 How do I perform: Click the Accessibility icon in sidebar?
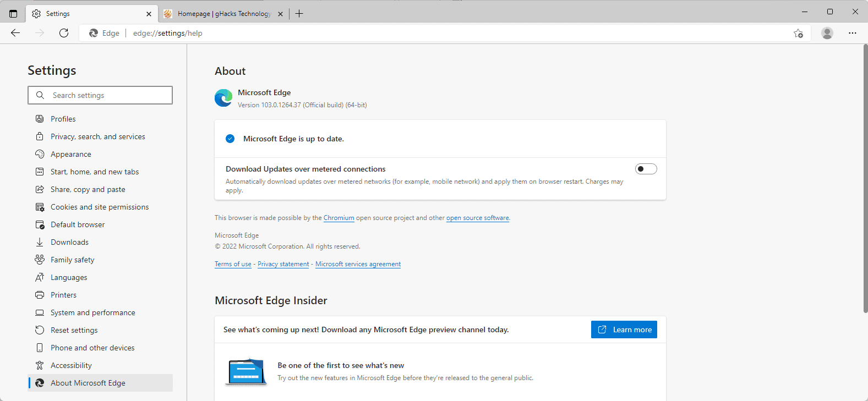(x=40, y=365)
